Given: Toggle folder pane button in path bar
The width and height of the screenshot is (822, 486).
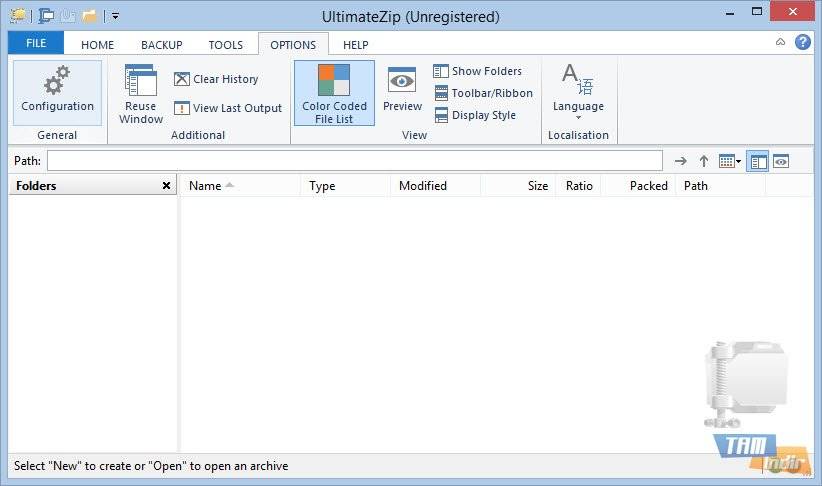Looking at the screenshot, I should coord(757,161).
